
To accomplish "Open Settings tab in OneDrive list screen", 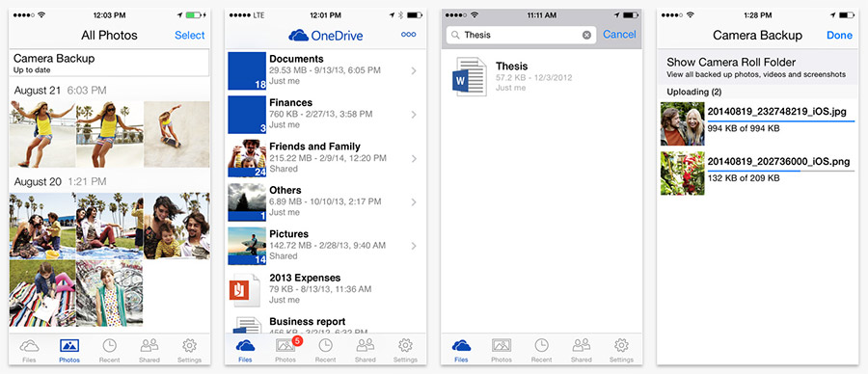I will 405,351.
